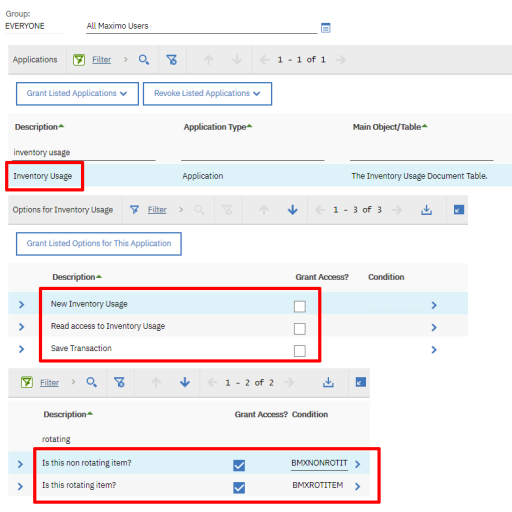
Task: Click Grant Listed Options for This Application
Action: coord(99,244)
